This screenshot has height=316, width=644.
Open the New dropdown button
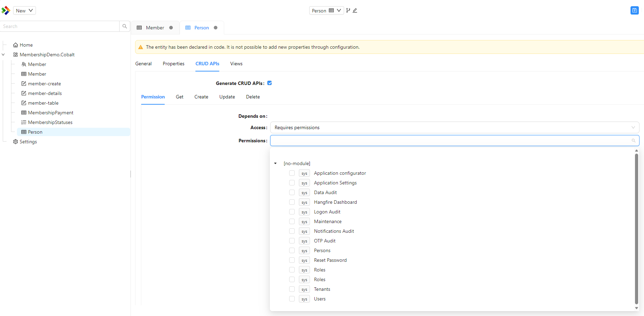click(x=25, y=10)
